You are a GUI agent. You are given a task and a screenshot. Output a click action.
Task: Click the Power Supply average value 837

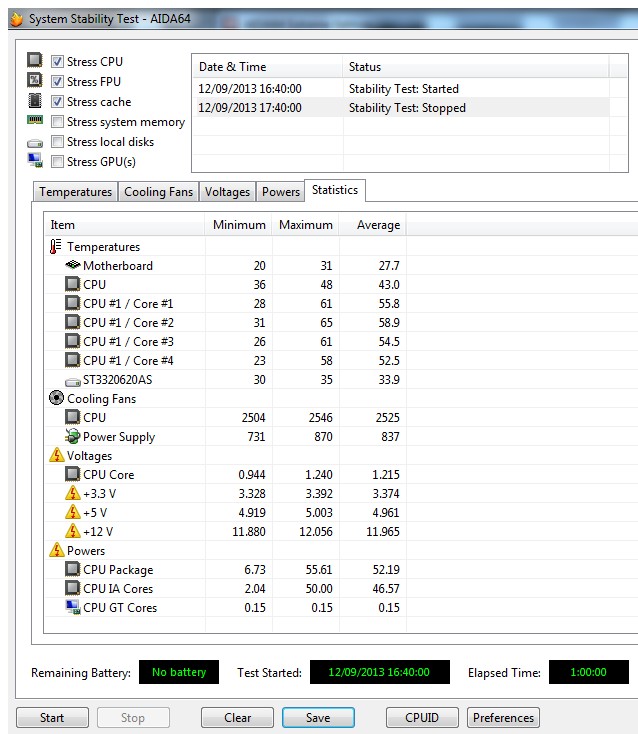(x=390, y=437)
